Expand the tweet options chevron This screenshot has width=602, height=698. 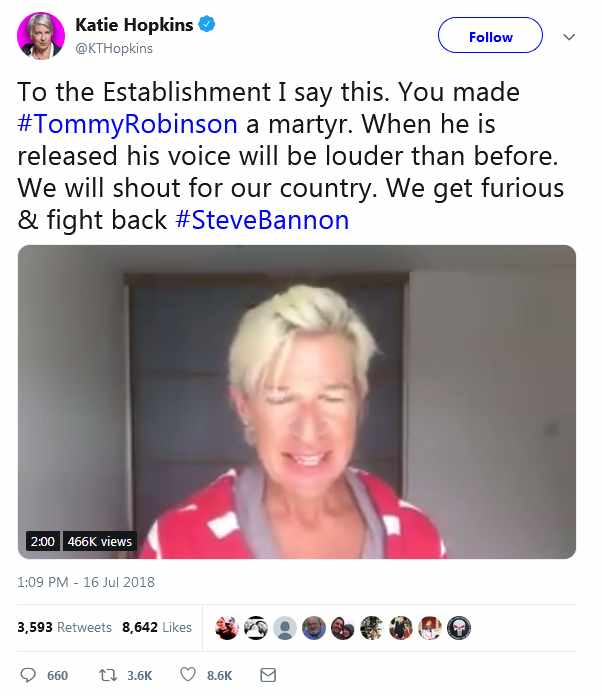click(569, 37)
